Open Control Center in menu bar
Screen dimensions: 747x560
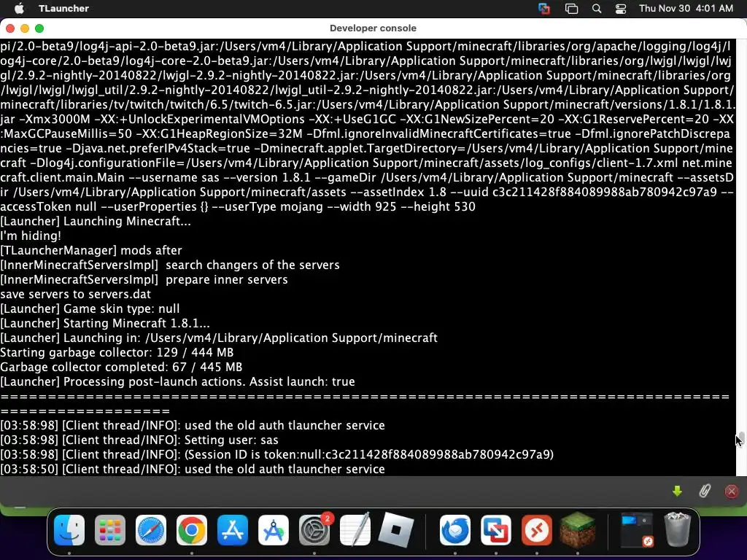(x=621, y=9)
